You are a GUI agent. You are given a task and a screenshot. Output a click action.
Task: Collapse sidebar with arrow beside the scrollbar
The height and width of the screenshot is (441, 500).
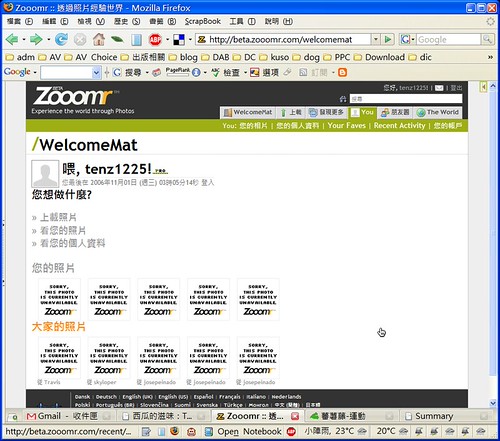[x=483, y=87]
